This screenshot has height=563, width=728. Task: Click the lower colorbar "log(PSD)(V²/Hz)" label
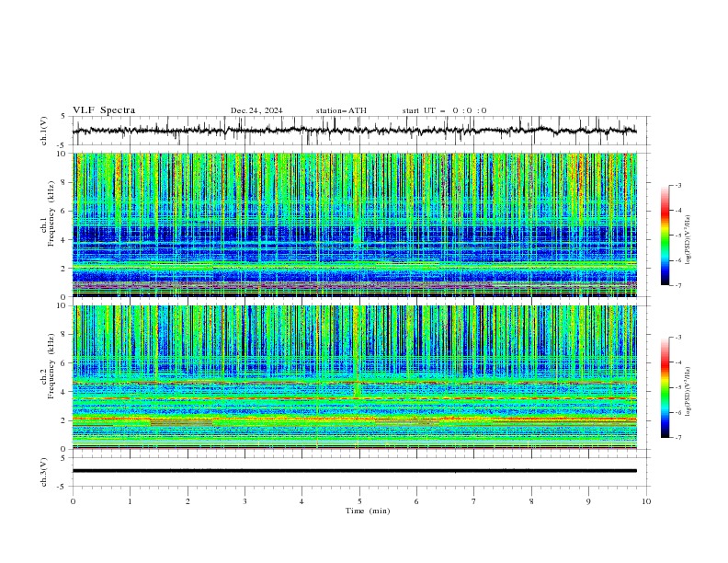click(x=688, y=392)
